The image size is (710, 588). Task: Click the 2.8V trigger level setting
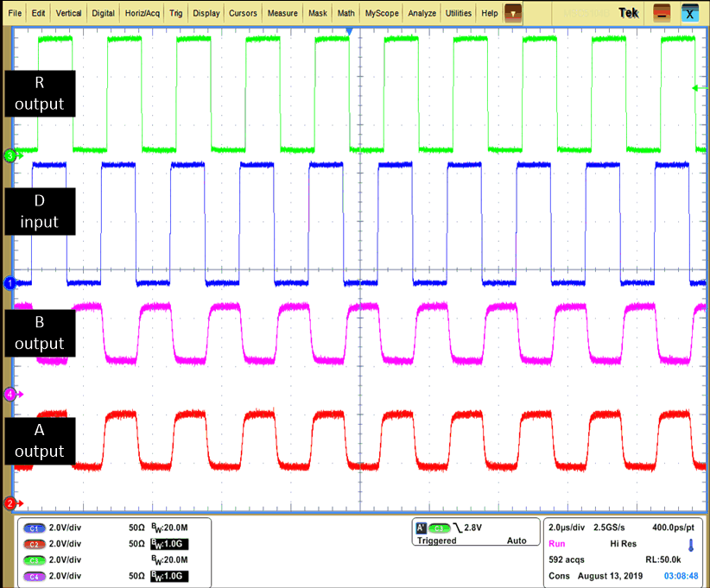click(x=473, y=528)
